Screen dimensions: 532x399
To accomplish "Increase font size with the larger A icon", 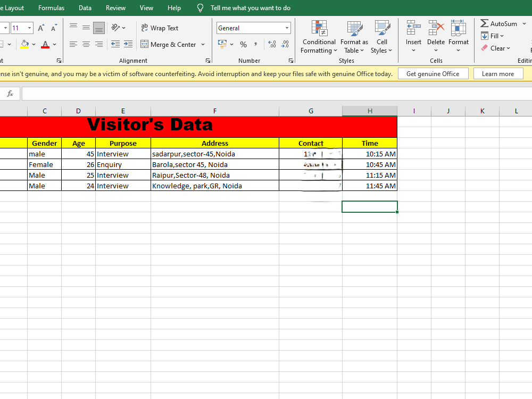I will (x=41, y=28).
